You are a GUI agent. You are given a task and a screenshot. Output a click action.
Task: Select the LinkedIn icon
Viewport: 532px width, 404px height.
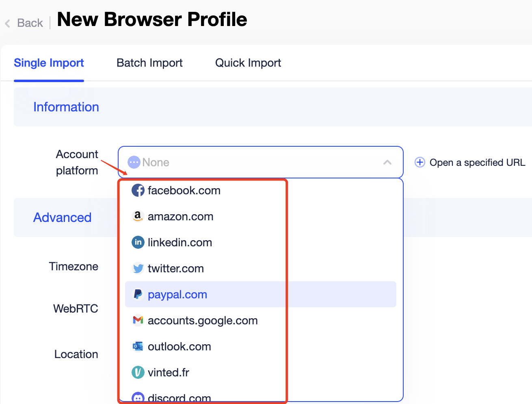[x=138, y=242]
